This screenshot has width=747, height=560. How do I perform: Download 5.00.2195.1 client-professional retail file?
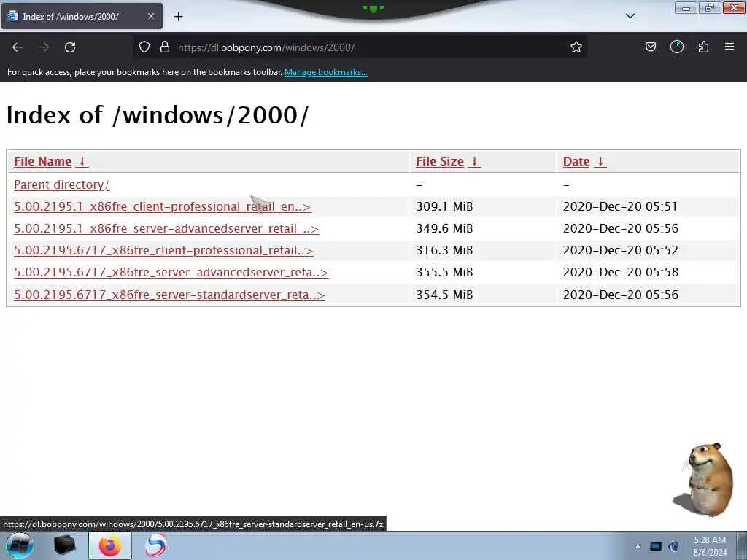[162, 206]
